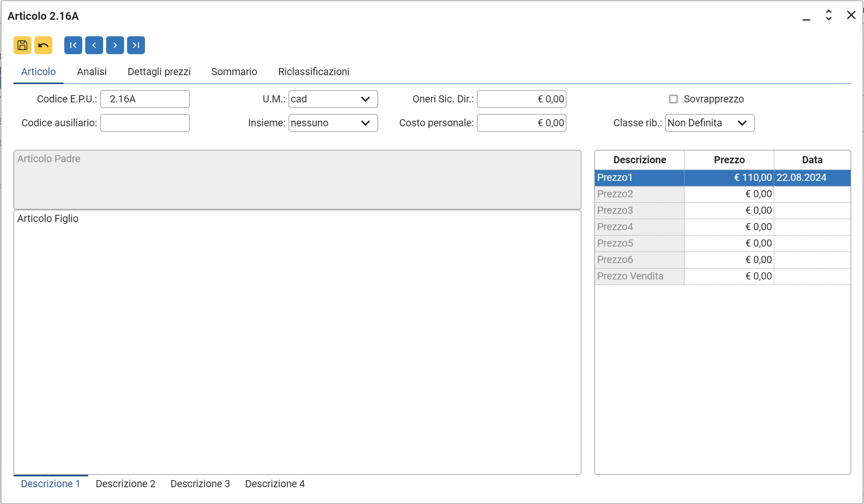Viewport: 864px width, 504px height.
Task: Click the yellow save icon
Action: point(22,45)
